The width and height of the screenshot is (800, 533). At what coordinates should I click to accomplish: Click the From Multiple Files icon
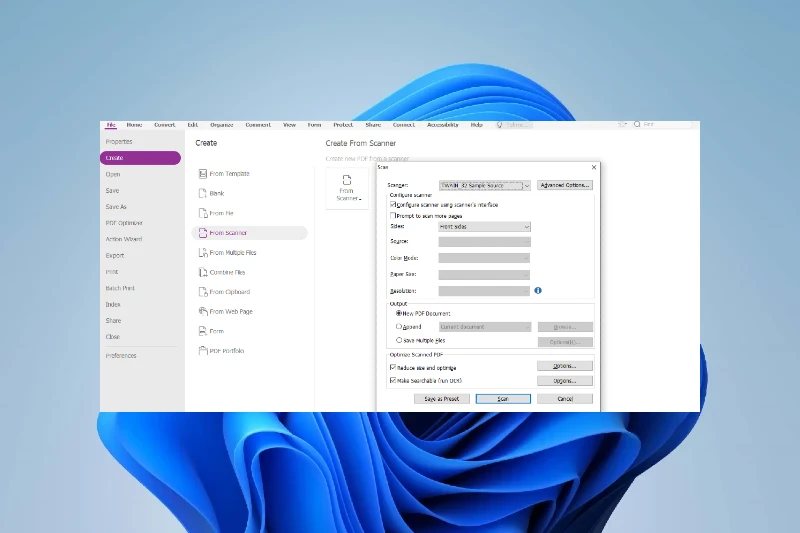click(x=203, y=252)
